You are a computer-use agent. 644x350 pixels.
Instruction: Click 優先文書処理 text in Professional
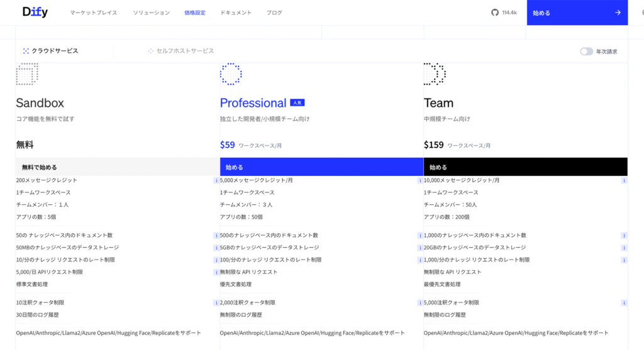click(236, 285)
